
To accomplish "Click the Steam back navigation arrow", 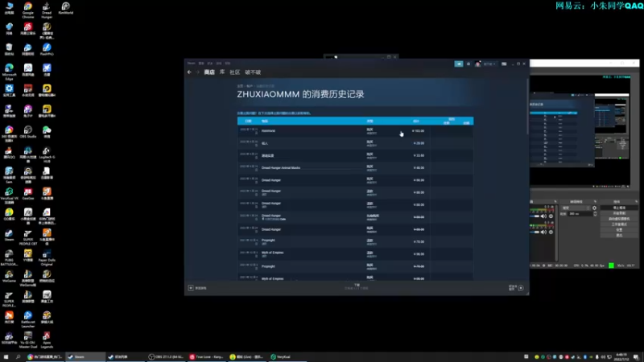I will click(189, 72).
